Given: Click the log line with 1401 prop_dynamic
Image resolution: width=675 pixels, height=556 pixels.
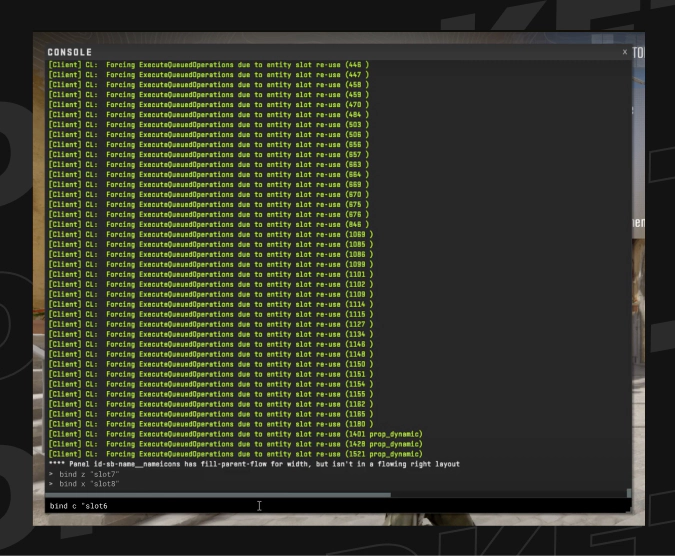Looking at the screenshot, I should coord(235,434).
